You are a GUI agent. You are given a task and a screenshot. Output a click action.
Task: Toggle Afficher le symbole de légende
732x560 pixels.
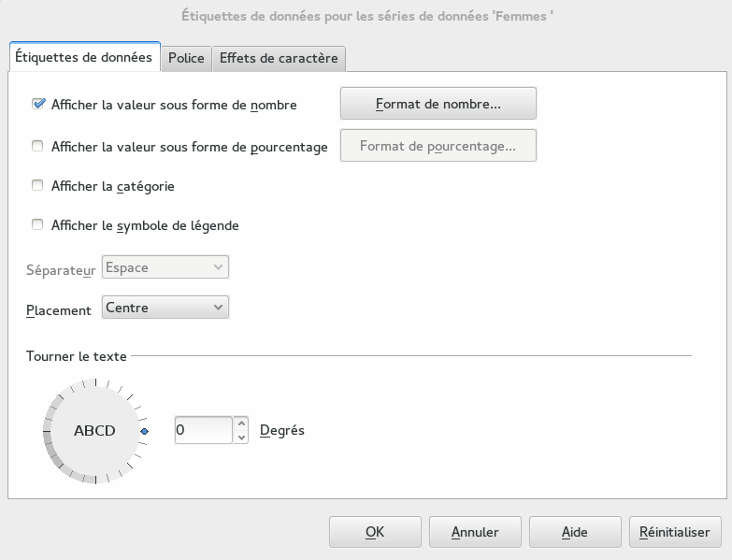point(38,224)
